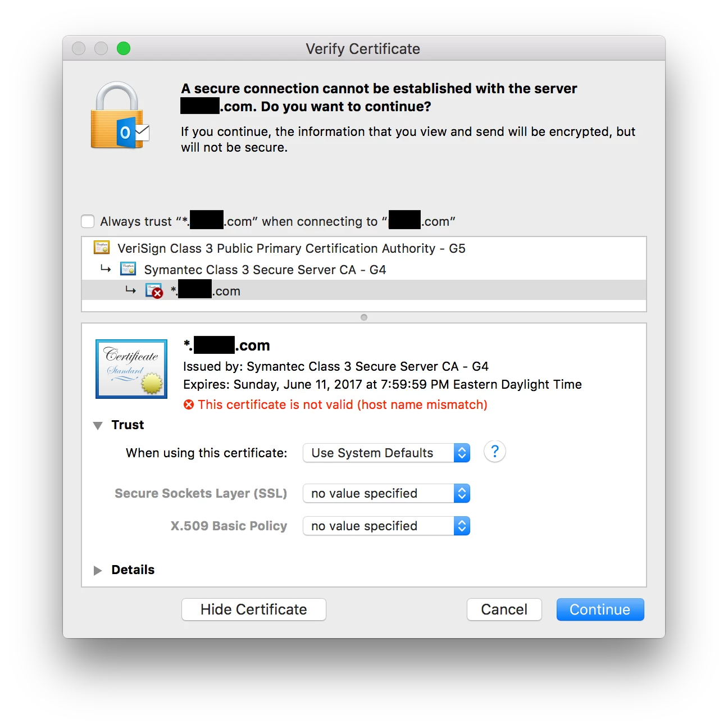The width and height of the screenshot is (728, 728).
Task: Enable the Always trust checkbox
Action: pos(88,221)
